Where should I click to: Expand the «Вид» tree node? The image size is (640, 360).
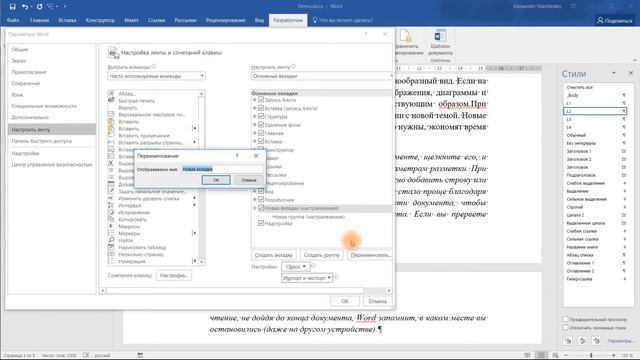pyautogui.click(x=255, y=191)
